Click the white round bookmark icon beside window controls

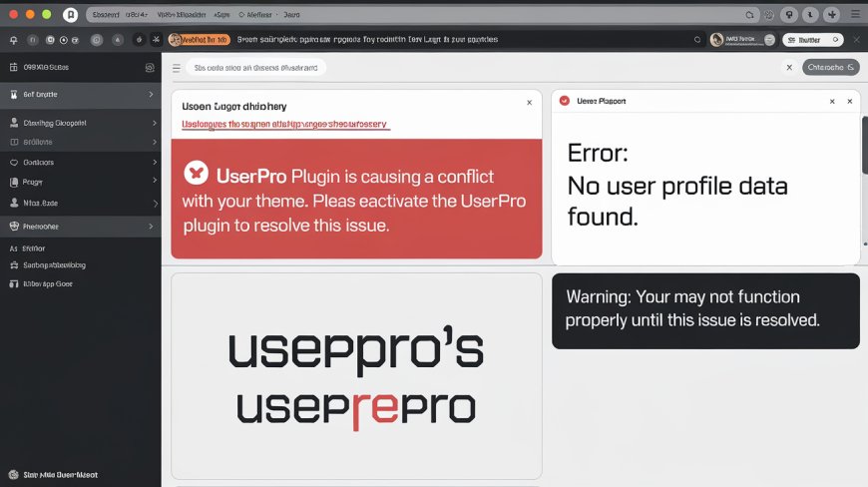click(x=70, y=15)
